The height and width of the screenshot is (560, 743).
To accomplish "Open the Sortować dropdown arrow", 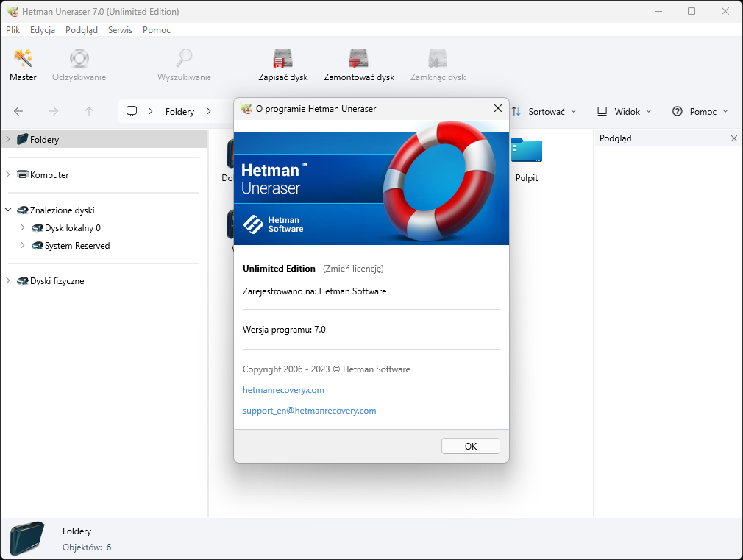I will click(x=573, y=111).
